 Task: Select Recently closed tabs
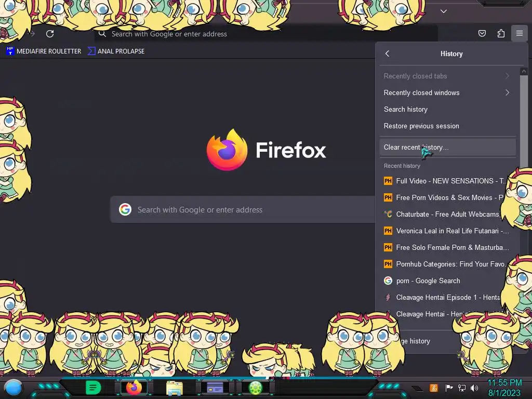click(447, 76)
